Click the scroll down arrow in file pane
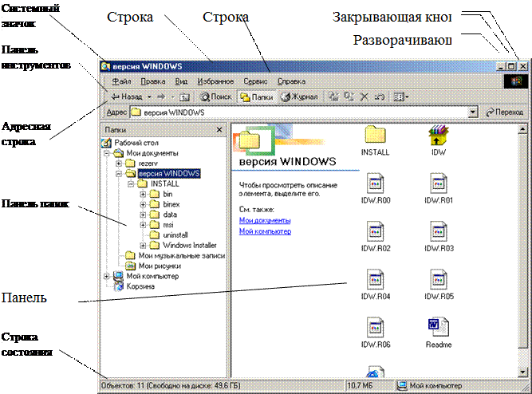The height and width of the screenshot is (394, 532). pos(522,372)
